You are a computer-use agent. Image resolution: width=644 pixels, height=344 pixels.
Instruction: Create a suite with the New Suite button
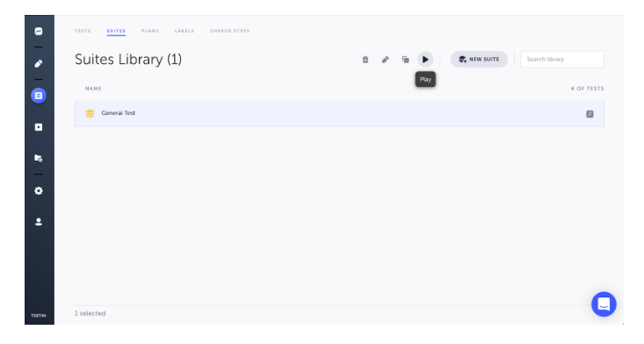(x=479, y=60)
